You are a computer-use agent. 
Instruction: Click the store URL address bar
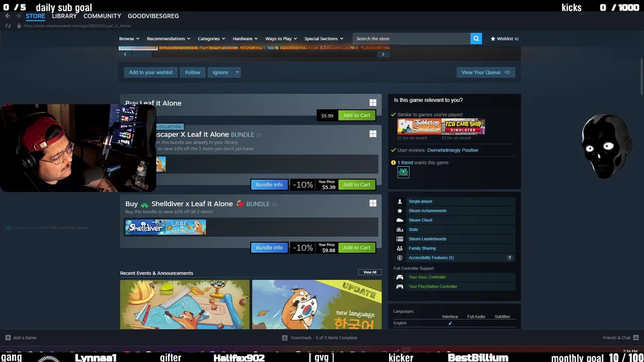pyautogui.click(x=77, y=26)
